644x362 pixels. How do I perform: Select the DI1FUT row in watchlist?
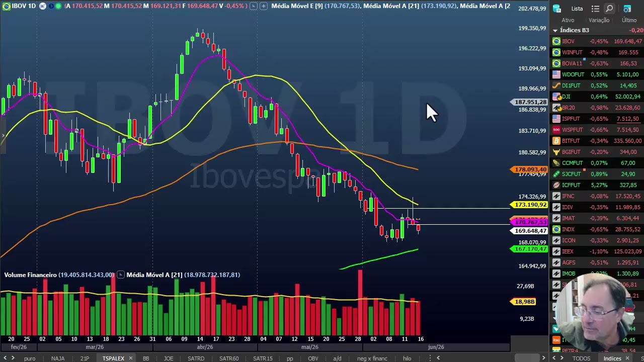[598, 85]
